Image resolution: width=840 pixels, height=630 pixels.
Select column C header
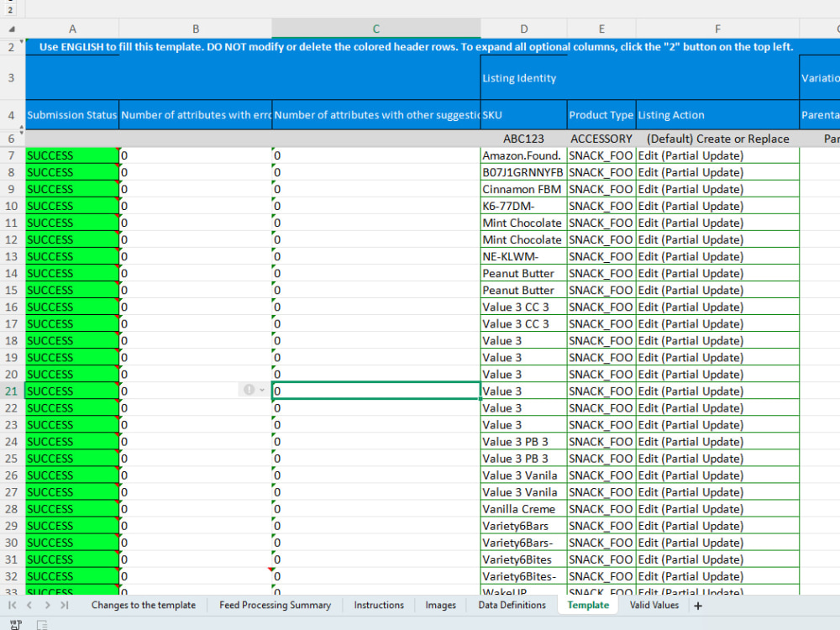(376, 29)
